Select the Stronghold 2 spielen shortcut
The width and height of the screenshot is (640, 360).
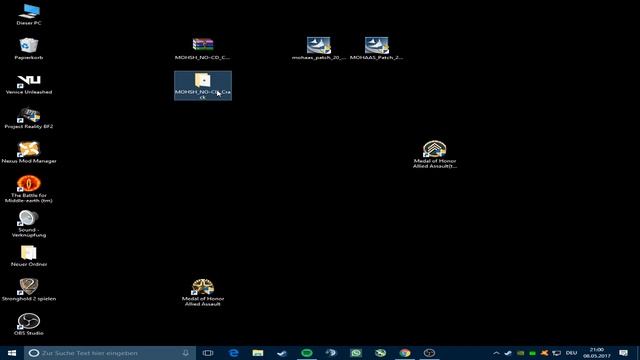tap(29, 290)
